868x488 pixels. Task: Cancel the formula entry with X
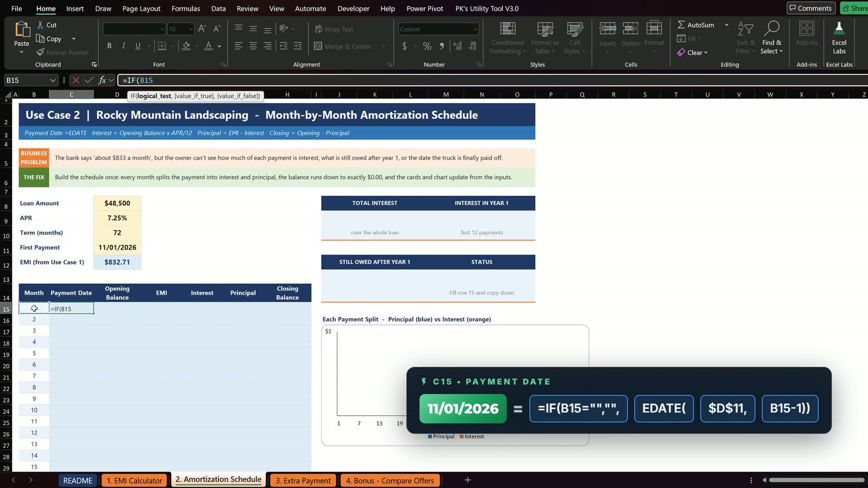coord(76,80)
